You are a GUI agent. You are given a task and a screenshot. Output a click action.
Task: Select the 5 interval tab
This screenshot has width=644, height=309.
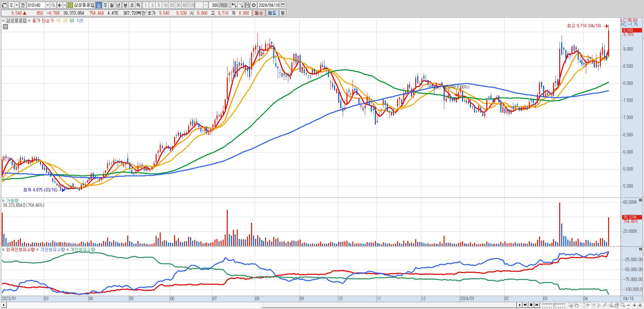click(x=159, y=5)
